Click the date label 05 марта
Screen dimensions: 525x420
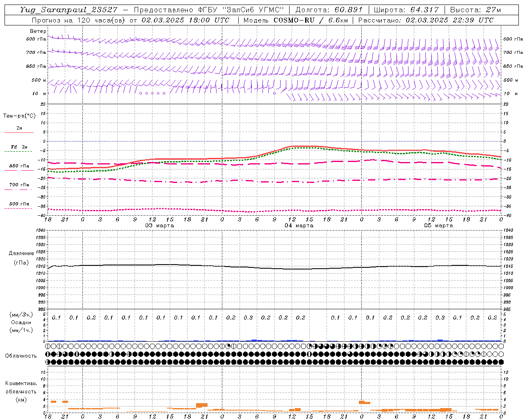tap(438, 226)
